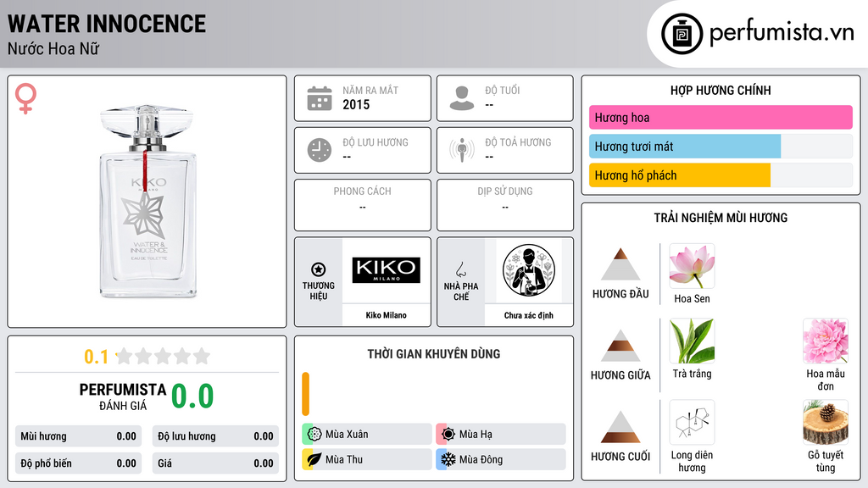Select the Mùa Thu season label

pyautogui.click(x=344, y=460)
